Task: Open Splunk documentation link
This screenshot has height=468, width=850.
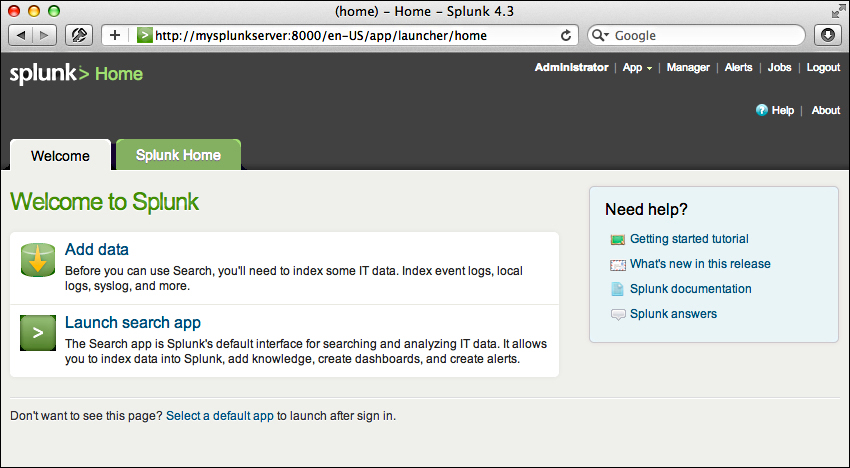Action: [x=691, y=289]
